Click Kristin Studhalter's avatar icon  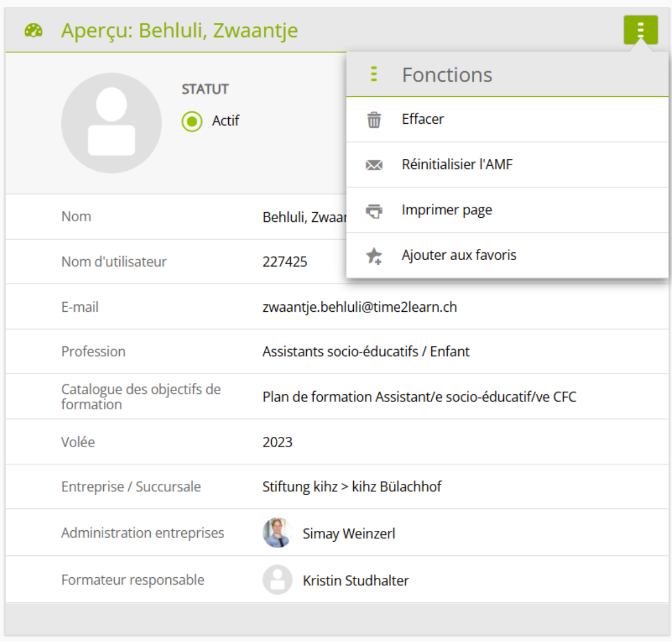point(277,580)
